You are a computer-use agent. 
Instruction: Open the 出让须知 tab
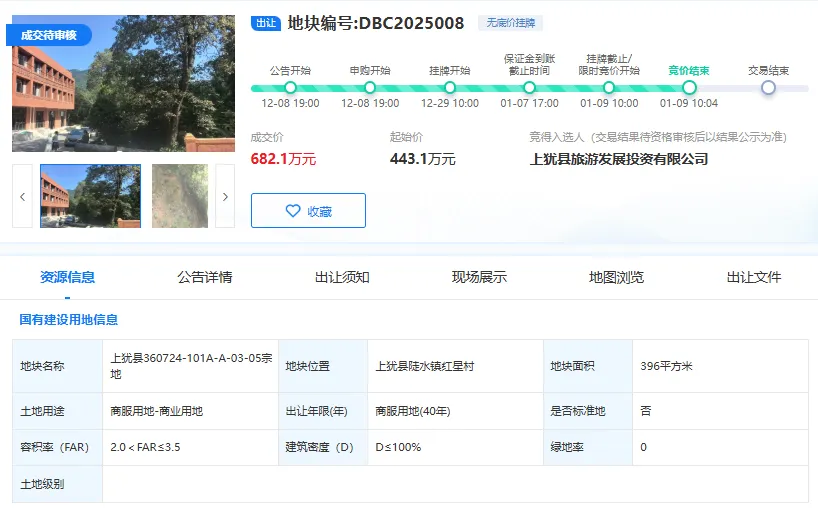(x=342, y=277)
